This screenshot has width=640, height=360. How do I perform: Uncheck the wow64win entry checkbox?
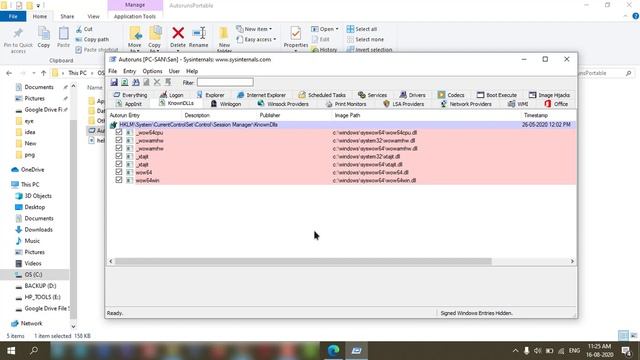[119, 180]
